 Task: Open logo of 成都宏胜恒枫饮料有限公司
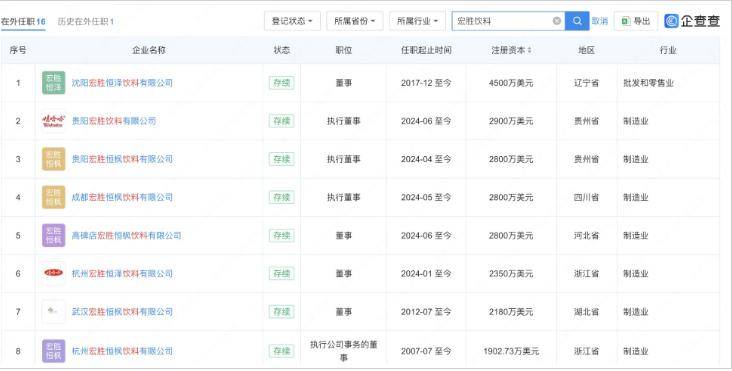54,197
